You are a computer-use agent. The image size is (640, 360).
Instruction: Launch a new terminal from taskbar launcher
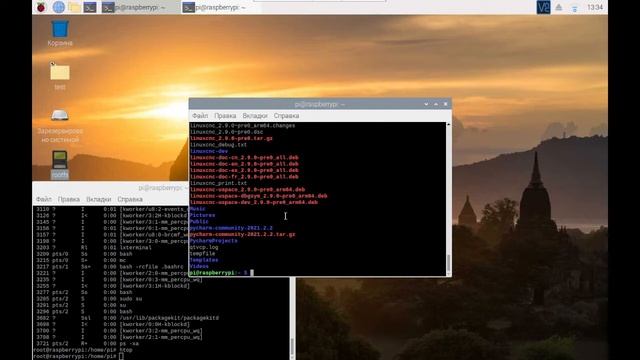[x=90, y=7]
